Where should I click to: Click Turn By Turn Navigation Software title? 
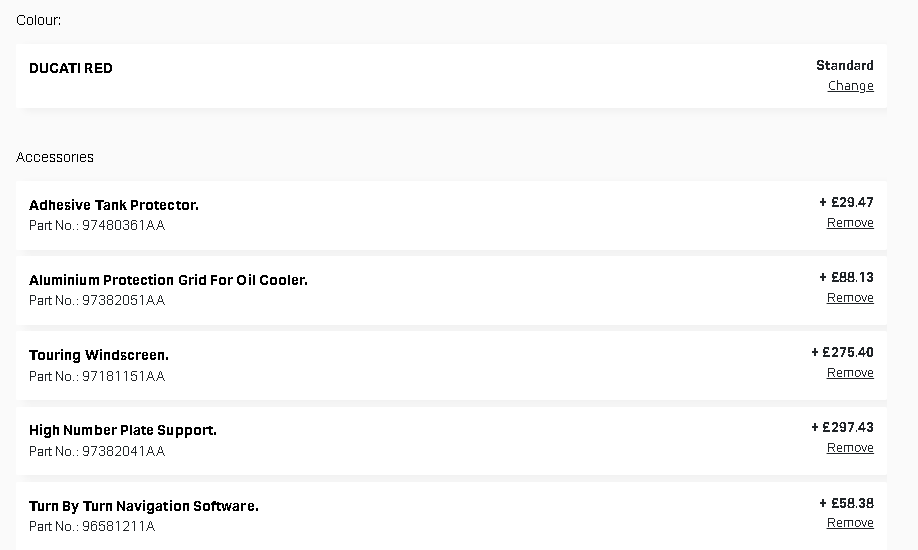pyautogui.click(x=143, y=506)
